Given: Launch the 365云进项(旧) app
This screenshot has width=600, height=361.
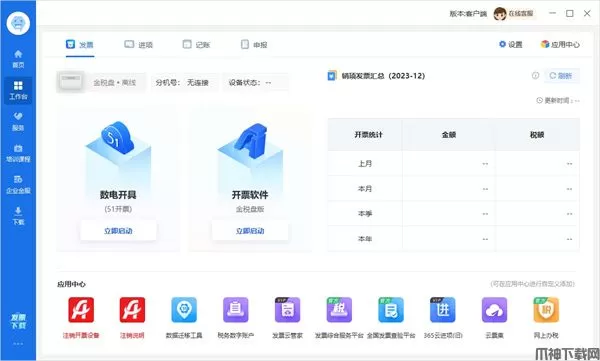Looking at the screenshot, I should click(x=443, y=318).
